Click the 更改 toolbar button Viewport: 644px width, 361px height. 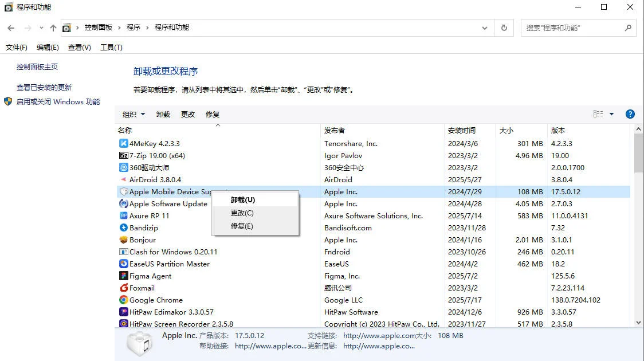188,114
